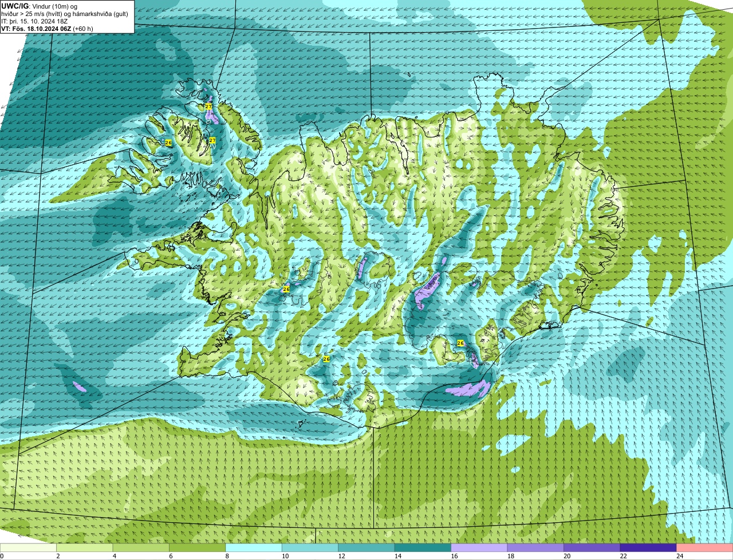Click the pink above-24 m/s swatch
The image size is (733, 560).
704,547
